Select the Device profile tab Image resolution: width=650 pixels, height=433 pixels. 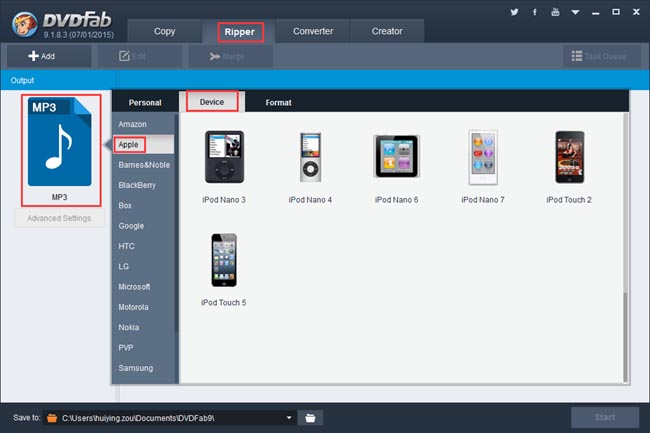[212, 102]
